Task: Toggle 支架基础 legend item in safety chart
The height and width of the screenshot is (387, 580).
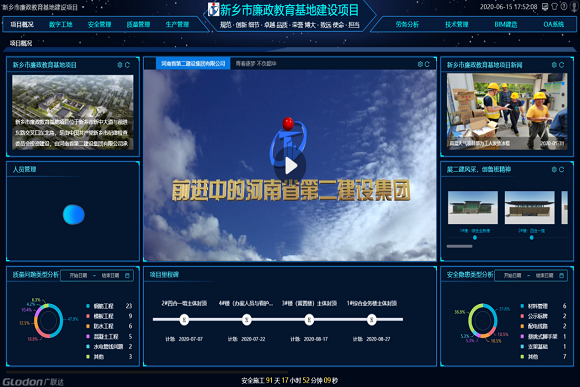Action: click(x=543, y=347)
